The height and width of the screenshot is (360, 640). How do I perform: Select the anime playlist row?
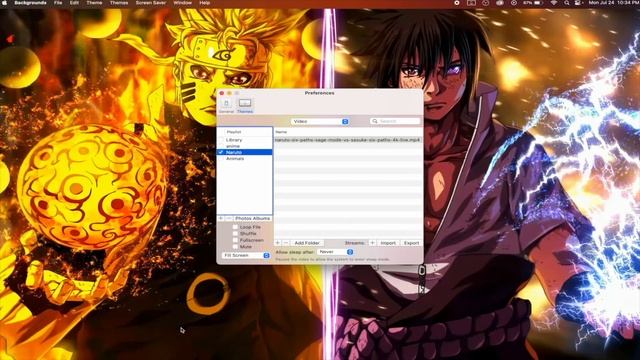click(244, 146)
